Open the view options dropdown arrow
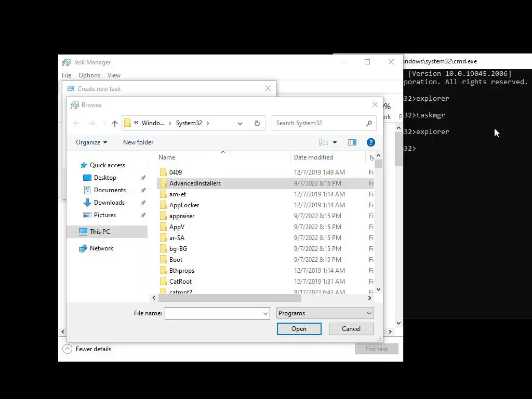 tap(335, 142)
